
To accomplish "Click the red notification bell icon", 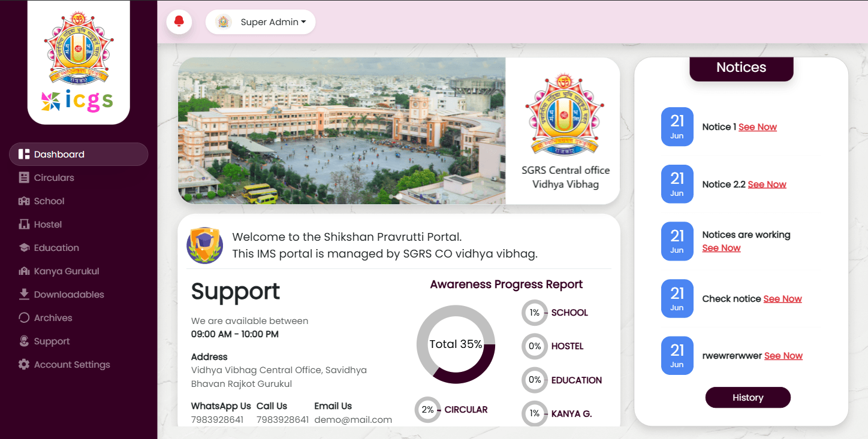I will point(179,22).
